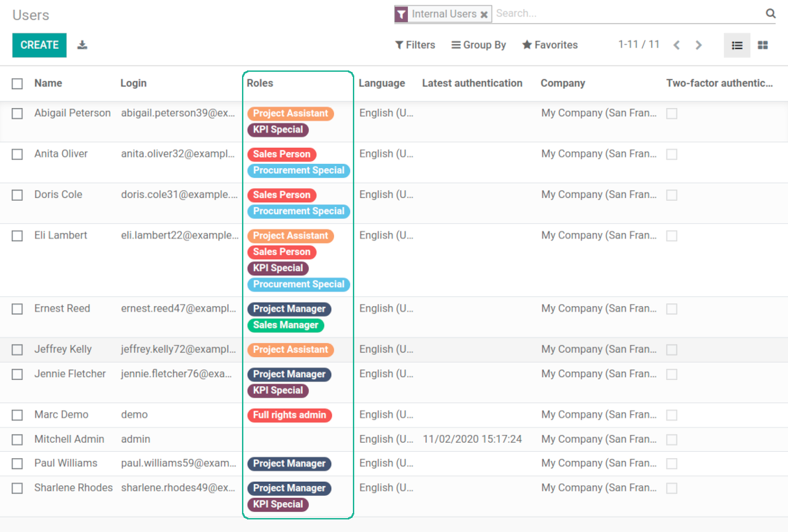Viewport: 788px width, 532px height.
Task: Open the Filters dropdown
Action: click(415, 45)
